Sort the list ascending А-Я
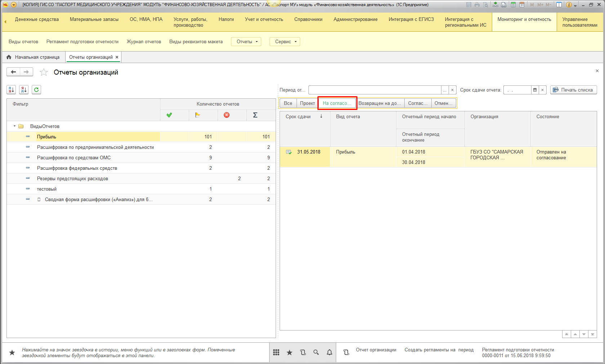 pyautogui.click(x=11, y=90)
